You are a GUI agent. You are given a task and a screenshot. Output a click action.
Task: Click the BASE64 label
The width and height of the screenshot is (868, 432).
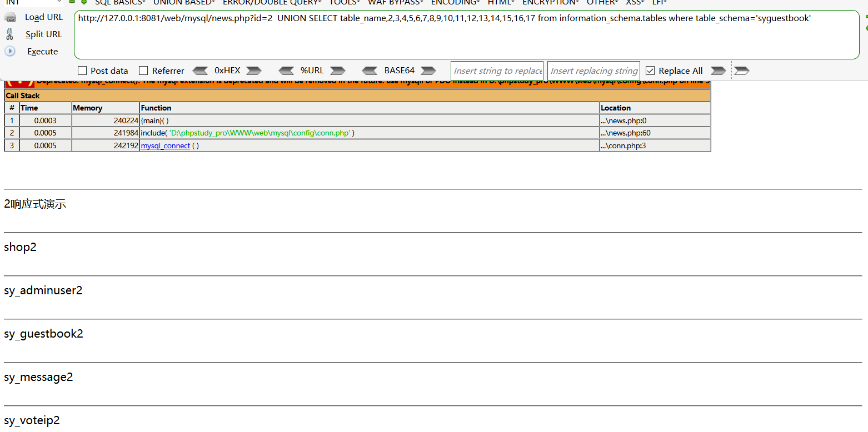pyautogui.click(x=400, y=71)
